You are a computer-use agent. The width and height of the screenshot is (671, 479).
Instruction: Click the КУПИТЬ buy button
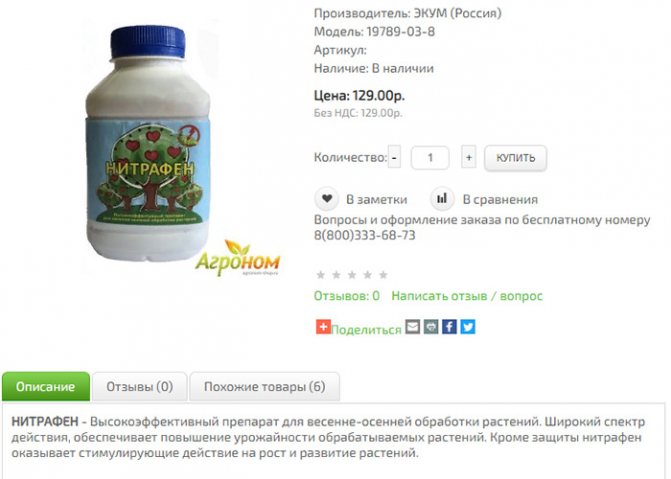[515, 158]
